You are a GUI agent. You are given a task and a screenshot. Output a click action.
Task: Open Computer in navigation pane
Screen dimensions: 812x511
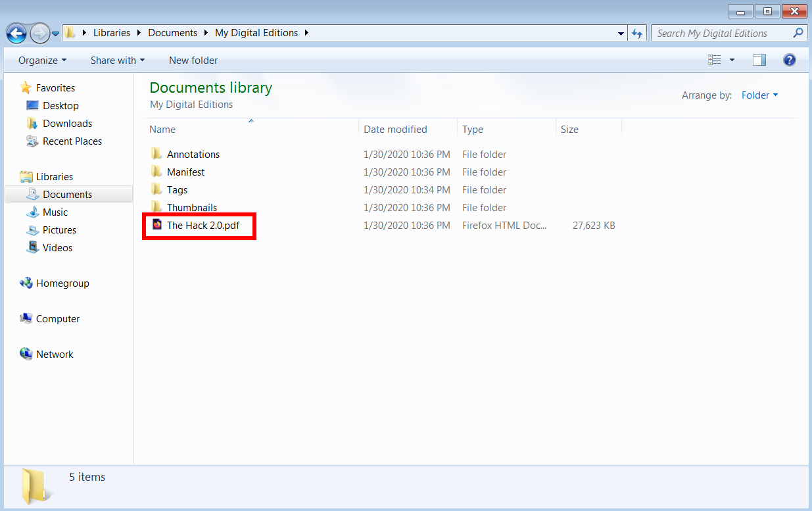tap(58, 318)
